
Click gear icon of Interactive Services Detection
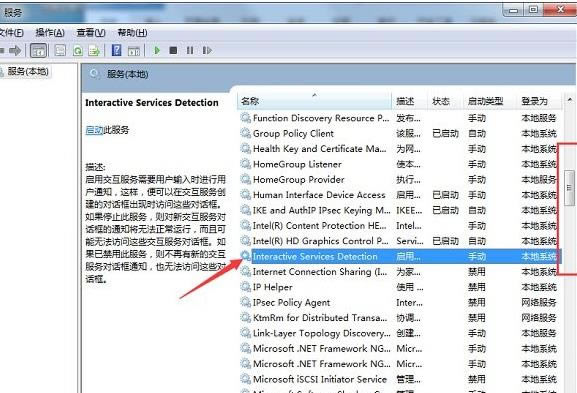coord(245,256)
